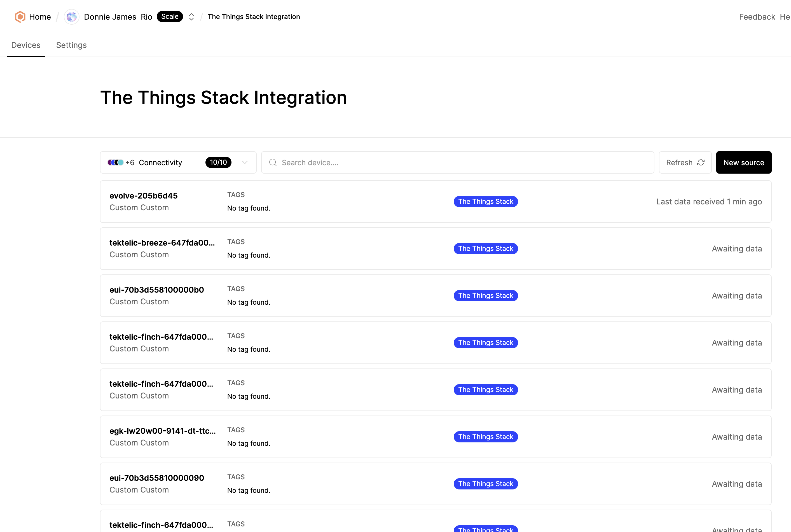Click the search magnifier icon
Image resolution: width=791 pixels, height=532 pixels.
[x=273, y=162]
